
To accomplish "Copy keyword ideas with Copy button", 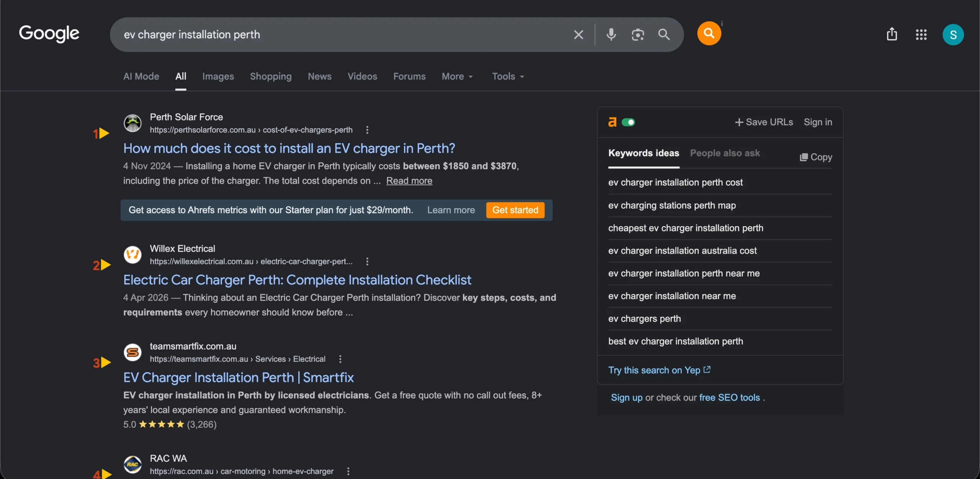I will pos(816,157).
